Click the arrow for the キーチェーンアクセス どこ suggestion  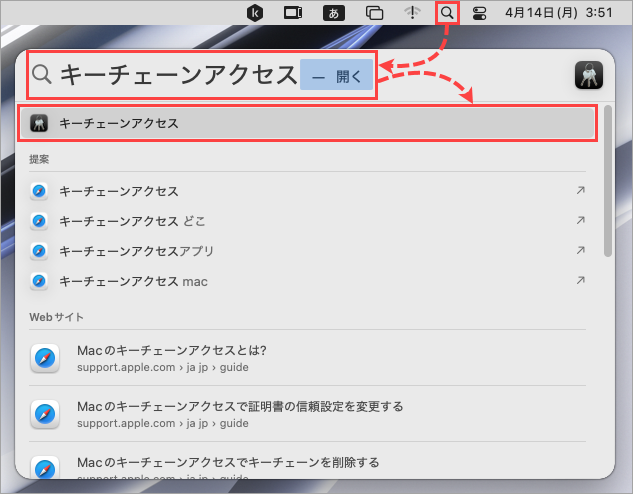[581, 220]
